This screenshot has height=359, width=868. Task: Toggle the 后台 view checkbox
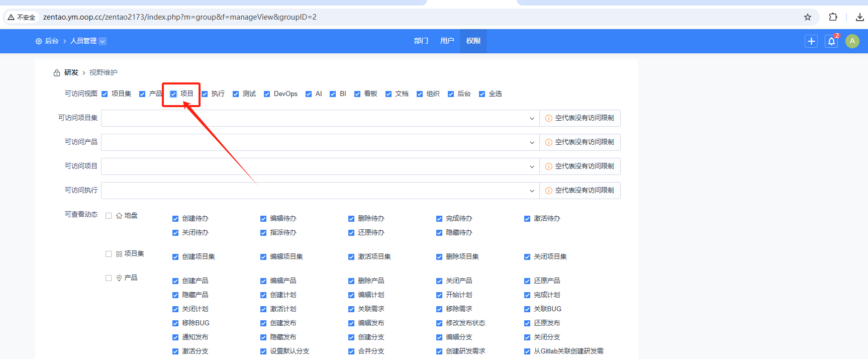[451, 94]
